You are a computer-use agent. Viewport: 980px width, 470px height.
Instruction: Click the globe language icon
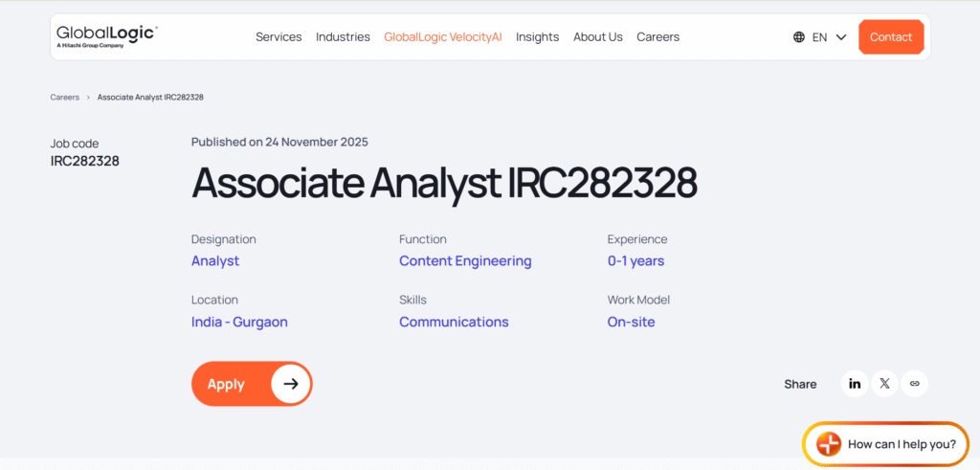click(799, 37)
